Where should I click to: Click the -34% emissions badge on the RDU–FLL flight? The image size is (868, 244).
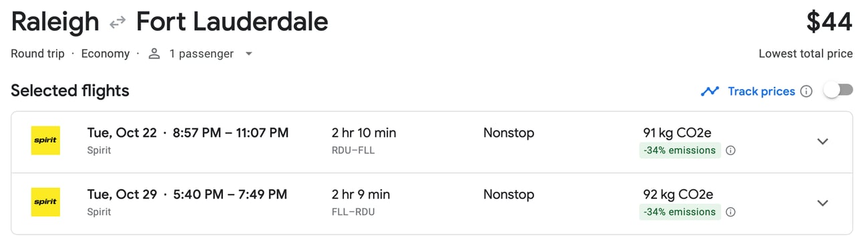pos(680,150)
